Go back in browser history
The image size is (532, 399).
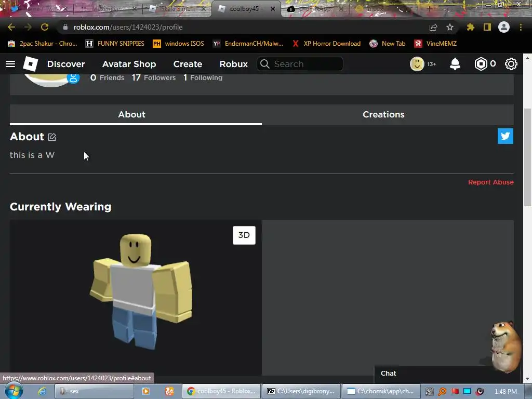[11, 27]
